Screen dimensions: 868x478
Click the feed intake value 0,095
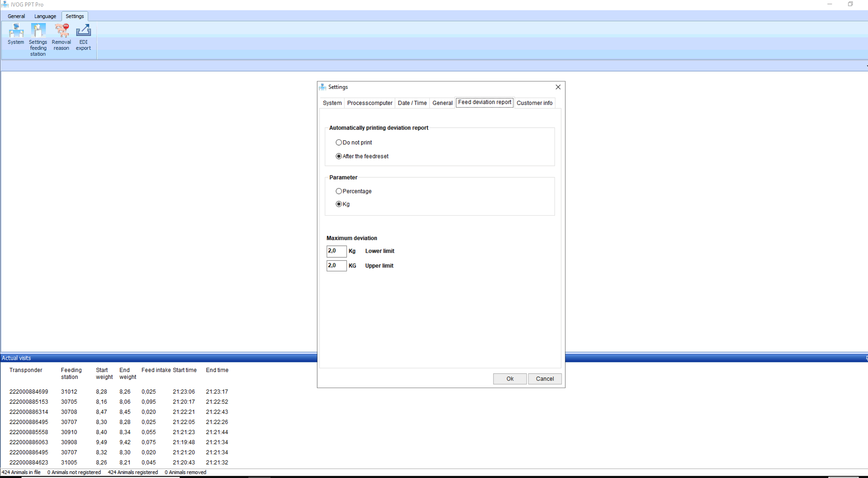point(149,402)
